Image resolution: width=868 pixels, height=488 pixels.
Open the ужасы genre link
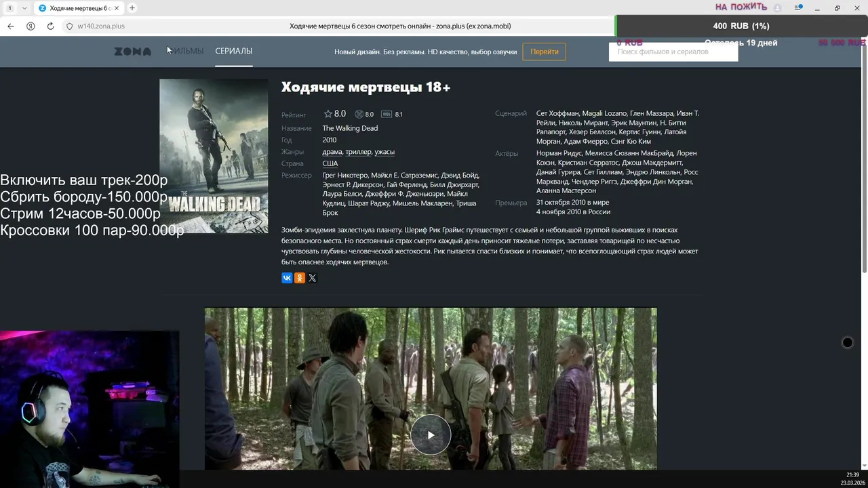coord(384,152)
